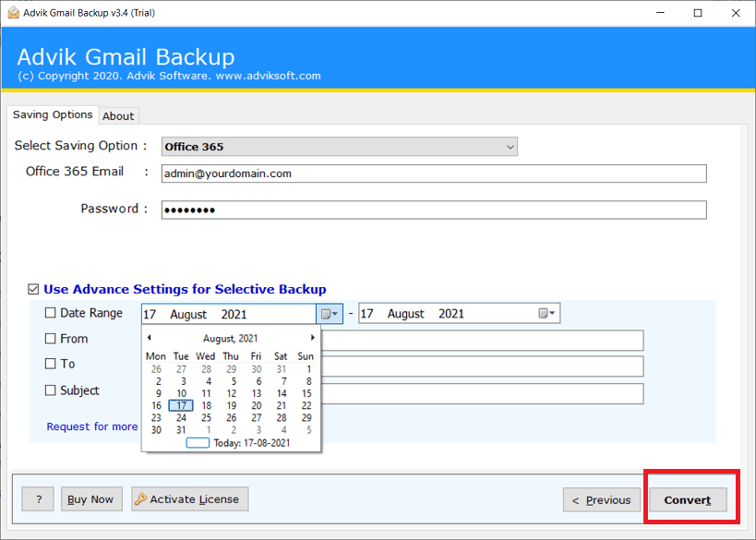Select August 25 in the calendar
This screenshot has width=756, height=540.
[207, 417]
